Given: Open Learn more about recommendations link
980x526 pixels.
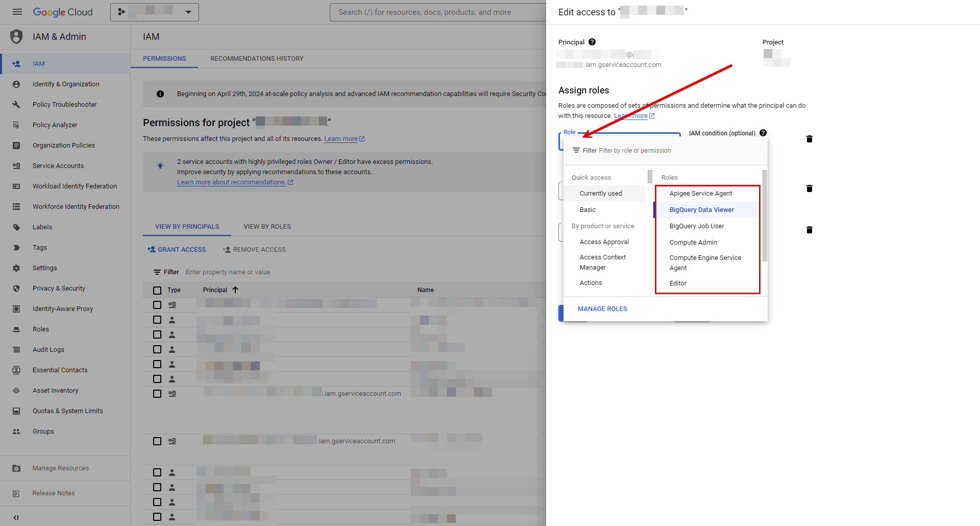Looking at the screenshot, I should pos(235,182).
